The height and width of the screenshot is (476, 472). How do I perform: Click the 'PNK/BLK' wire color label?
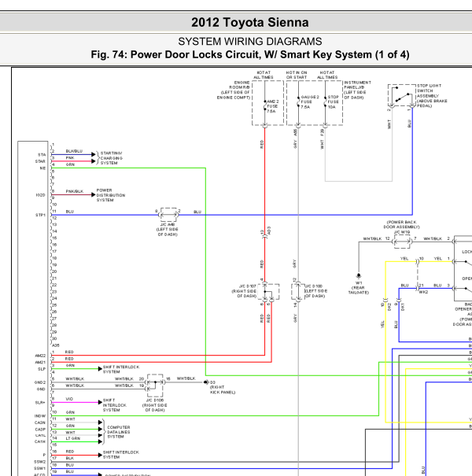click(75, 191)
